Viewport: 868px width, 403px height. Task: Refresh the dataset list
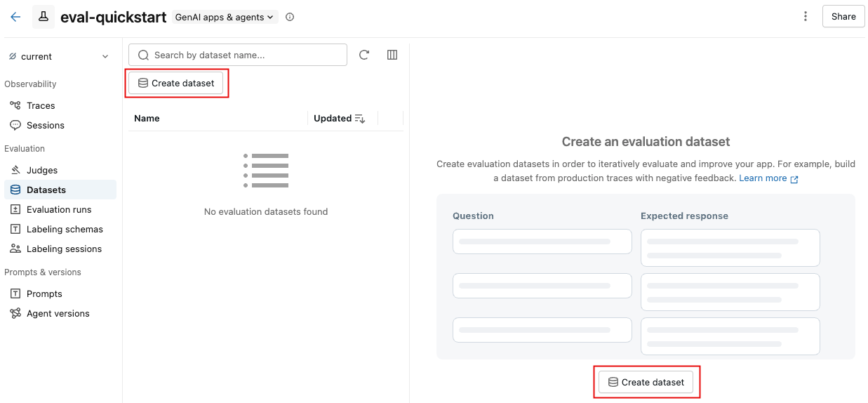click(364, 55)
